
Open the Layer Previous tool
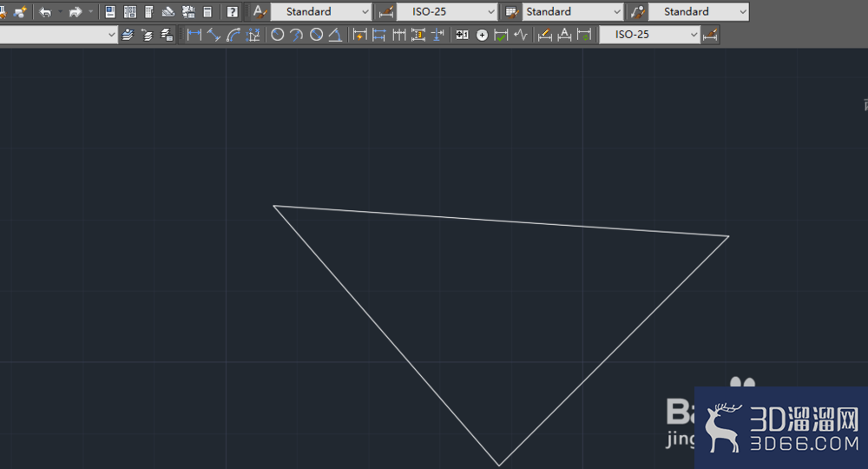coord(147,35)
